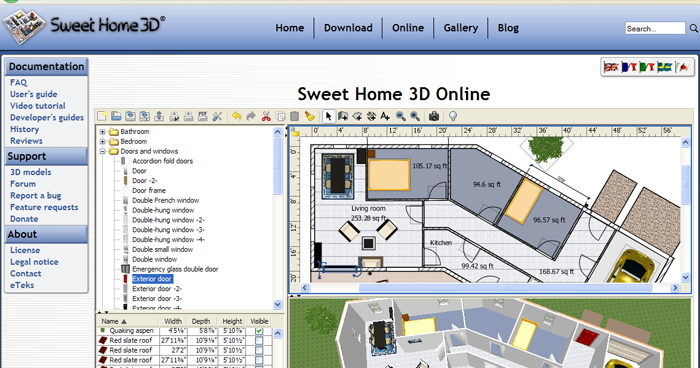The image size is (700, 368).
Task: Click the export upload arrow toolbar icon
Action: pos(159,117)
